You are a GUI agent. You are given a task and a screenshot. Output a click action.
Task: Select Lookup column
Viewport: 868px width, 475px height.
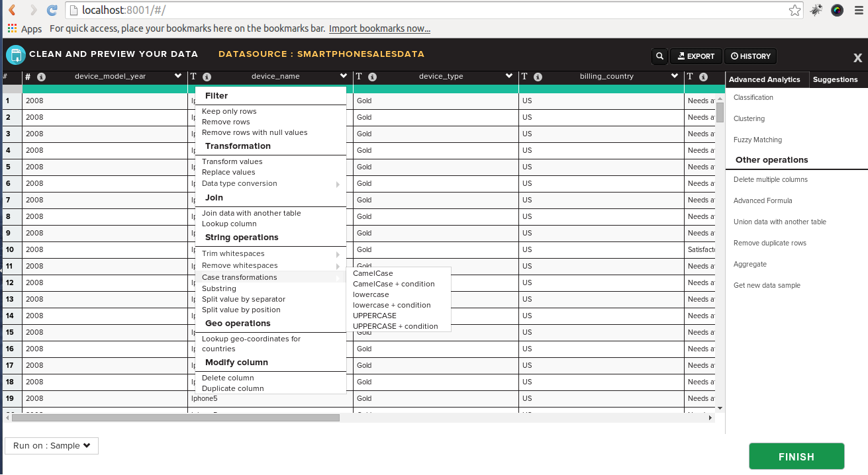pyautogui.click(x=229, y=224)
